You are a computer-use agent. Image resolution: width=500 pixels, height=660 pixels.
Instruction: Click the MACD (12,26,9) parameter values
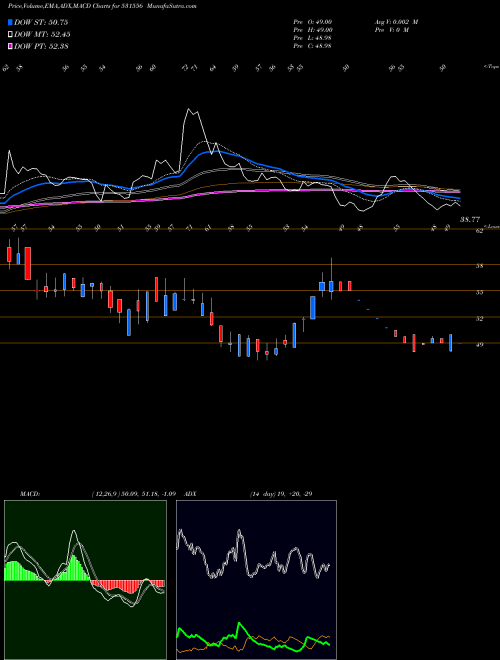pos(133,494)
